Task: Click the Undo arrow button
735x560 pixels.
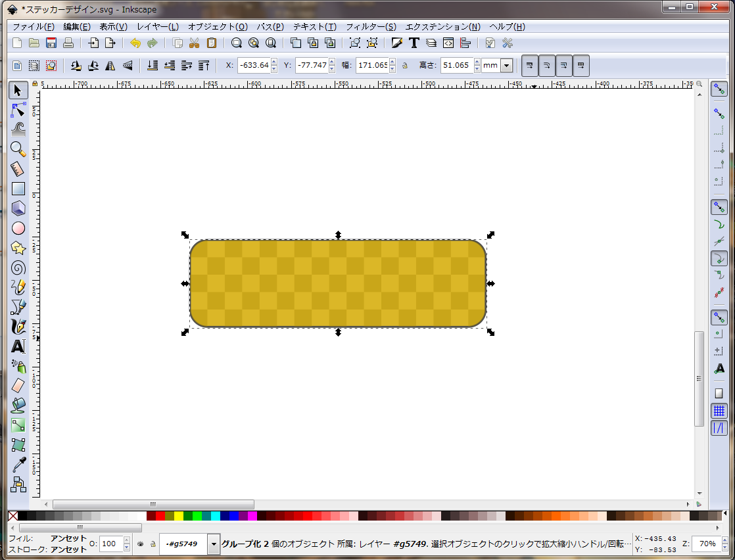Action: click(x=135, y=43)
